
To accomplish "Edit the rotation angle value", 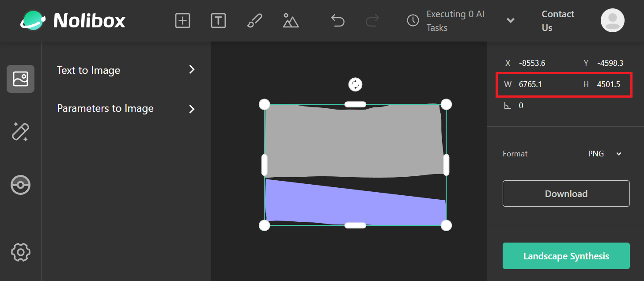I will click(521, 106).
